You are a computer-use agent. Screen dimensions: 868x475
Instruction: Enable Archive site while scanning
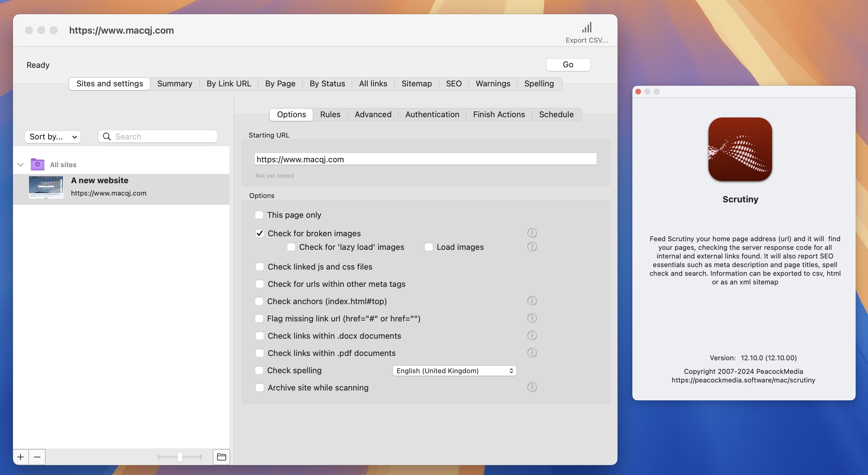click(x=260, y=387)
